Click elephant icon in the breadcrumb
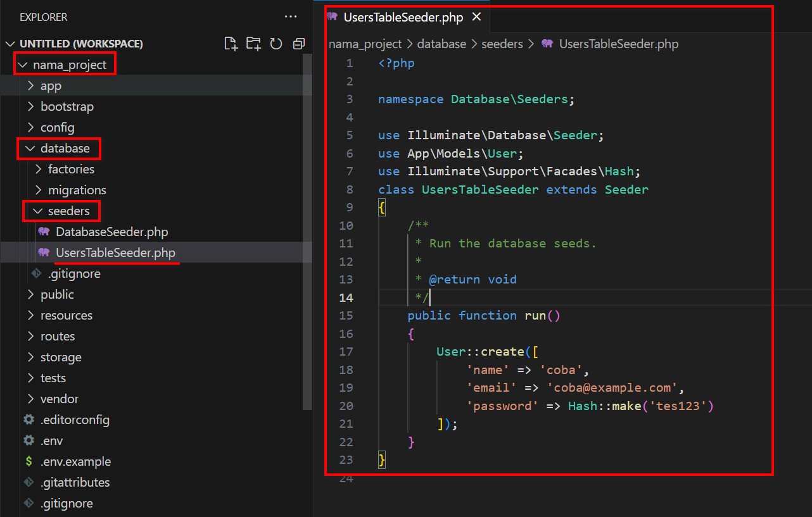This screenshot has width=812, height=517. [x=547, y=44]
